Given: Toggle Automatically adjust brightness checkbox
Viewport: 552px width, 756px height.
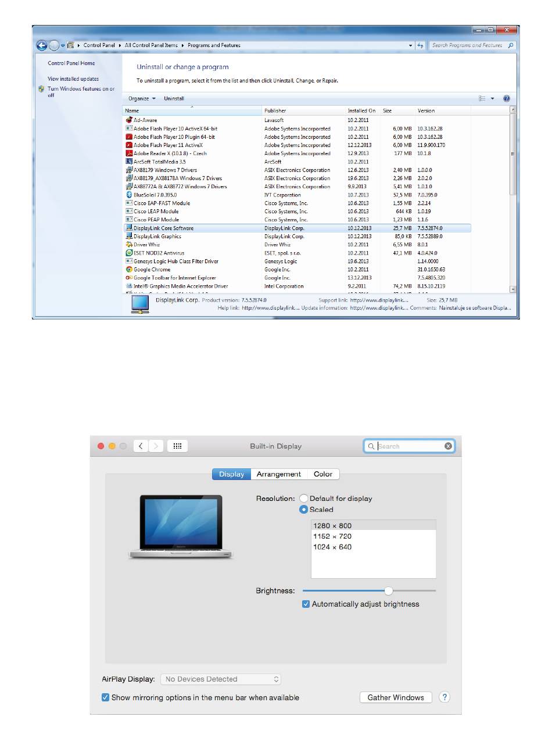Looking at the screenshot, I should point(306,604).
